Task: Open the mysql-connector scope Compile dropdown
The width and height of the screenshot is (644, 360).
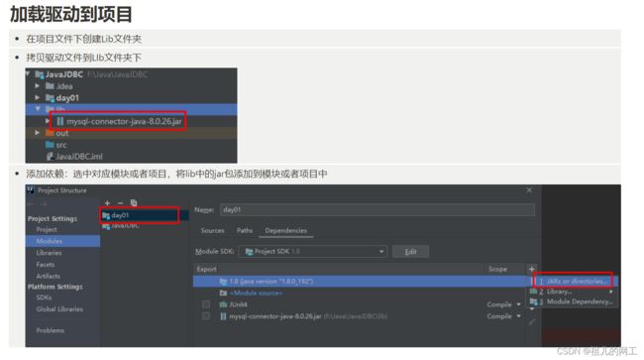Action: (x=519, y=316)
